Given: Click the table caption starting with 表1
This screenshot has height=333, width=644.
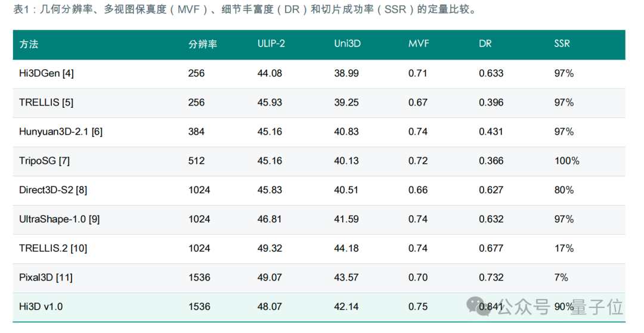Looking at the screenshot, I should pyautogui.click(x=245, y=10).
